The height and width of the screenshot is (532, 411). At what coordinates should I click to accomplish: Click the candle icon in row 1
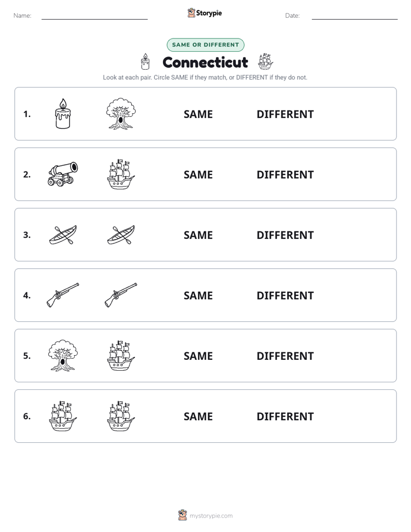(63, 113)
